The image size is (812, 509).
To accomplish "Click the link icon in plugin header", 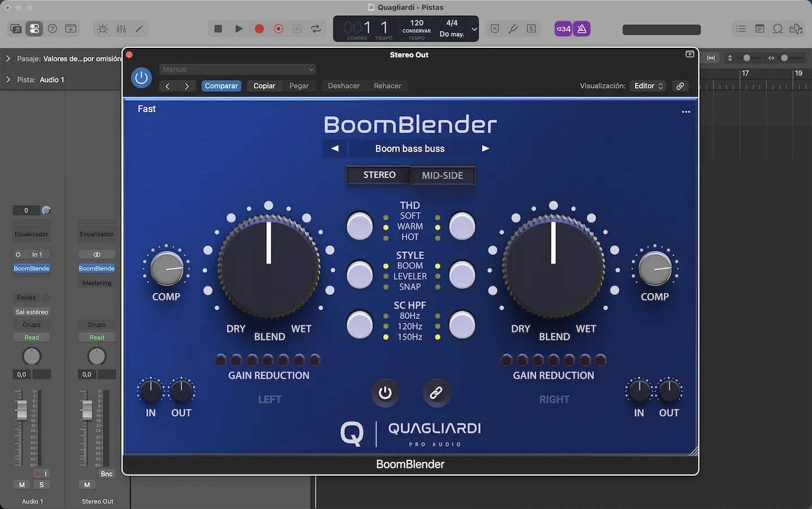I will pyautogui.click(x=681, y=86).
